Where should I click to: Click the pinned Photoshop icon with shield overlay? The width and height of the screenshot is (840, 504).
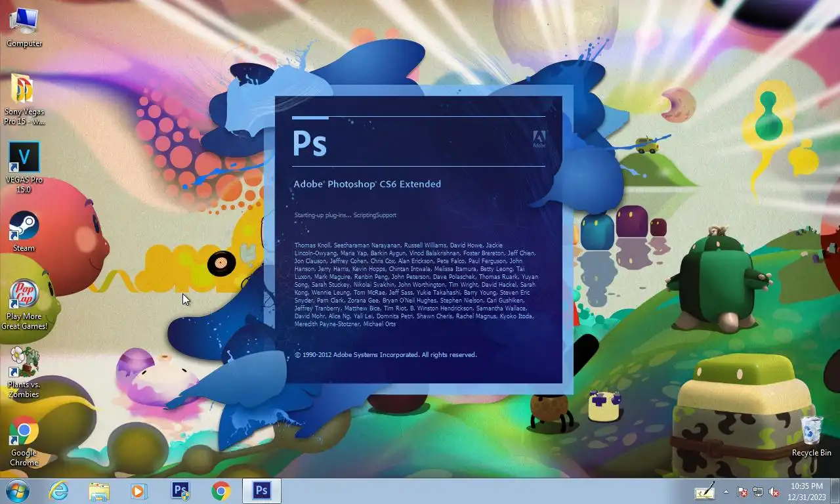click(180, 491)
